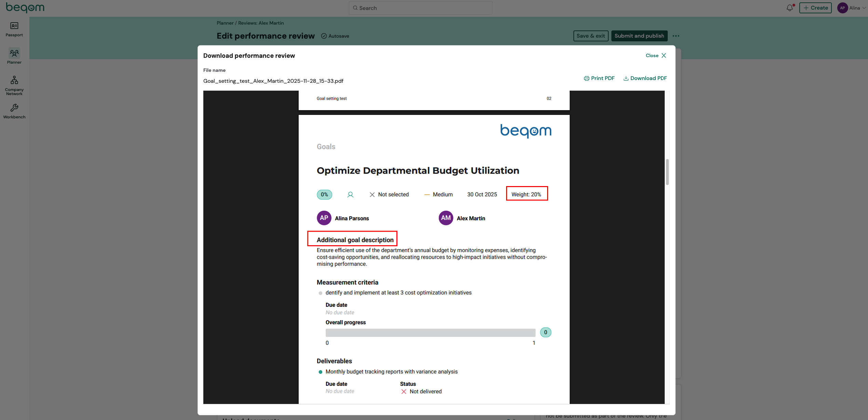
Task: Click the AP user avatar in header
Action: pyautogui.click(x=842, y=8)
